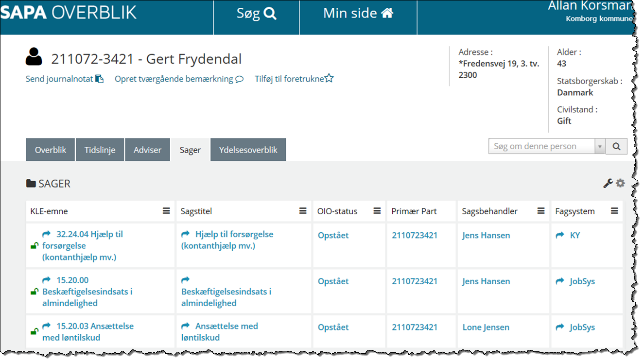Click green padlock icon in 15.20.03 row
644x362 pixels.
(34, 332)
